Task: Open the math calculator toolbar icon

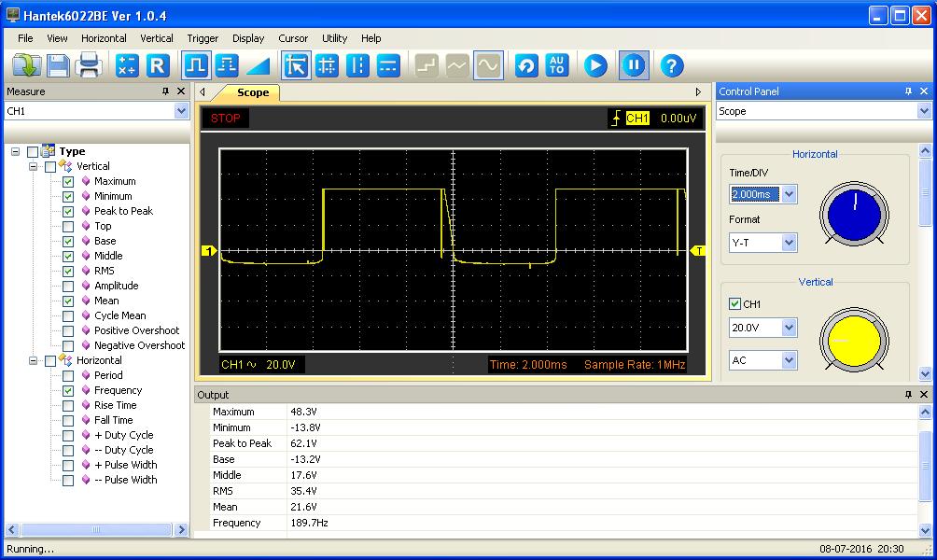Action: coord(127,65)
